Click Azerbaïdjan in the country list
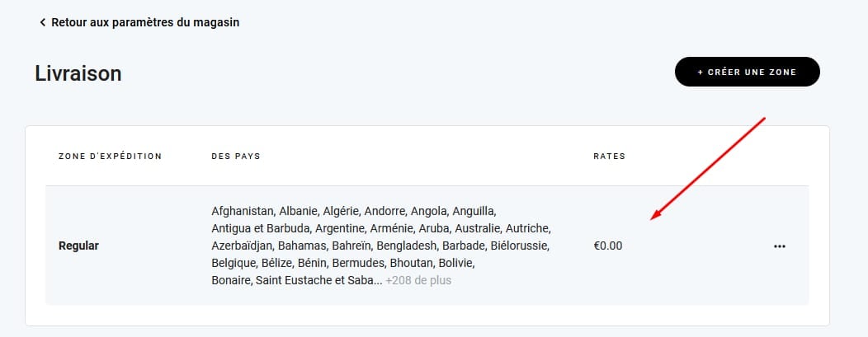Screen dimensions: 868x337 pos(242,246)
